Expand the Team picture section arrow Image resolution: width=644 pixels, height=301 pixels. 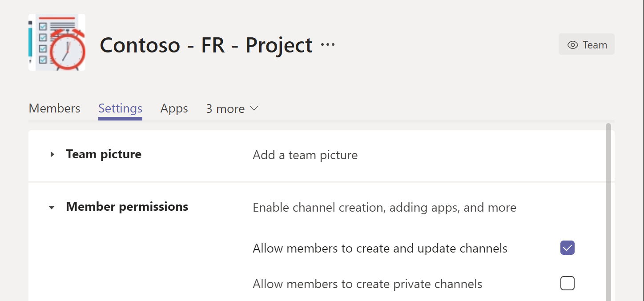click(x=52, y=155)
